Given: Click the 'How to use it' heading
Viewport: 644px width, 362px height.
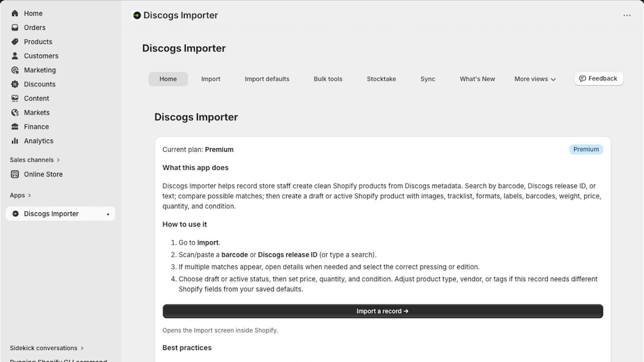Looking at the screenshot, I should tap(185, 224).
